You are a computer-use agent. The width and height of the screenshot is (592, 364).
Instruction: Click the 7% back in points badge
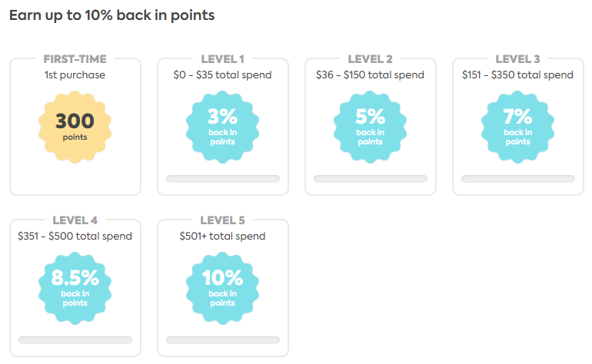517,125
